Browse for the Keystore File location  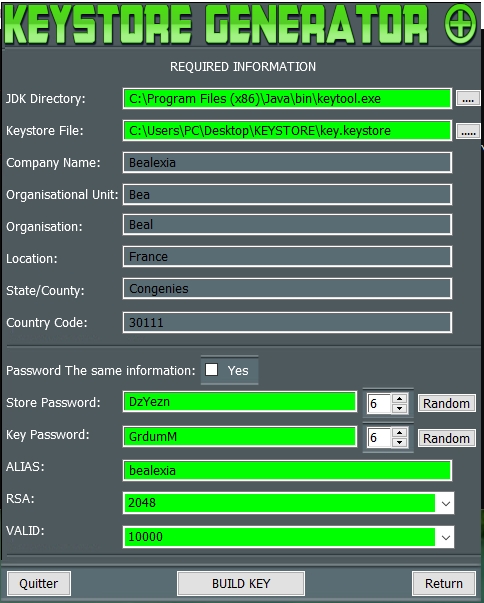click(x=468, y=131)
